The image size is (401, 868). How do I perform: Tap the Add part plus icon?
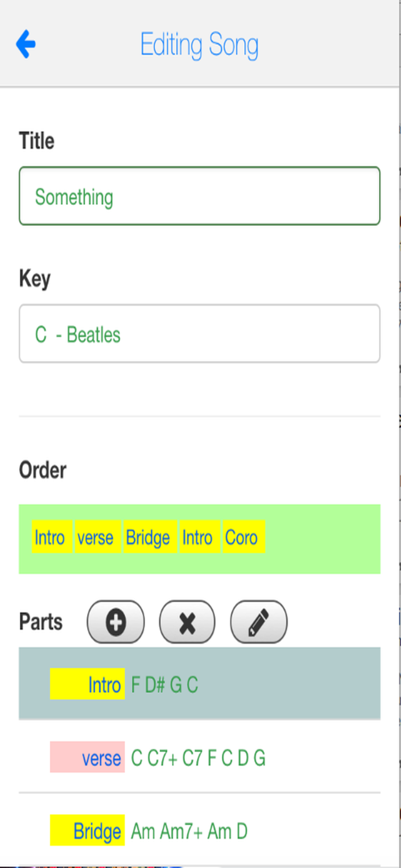[115, 621]
